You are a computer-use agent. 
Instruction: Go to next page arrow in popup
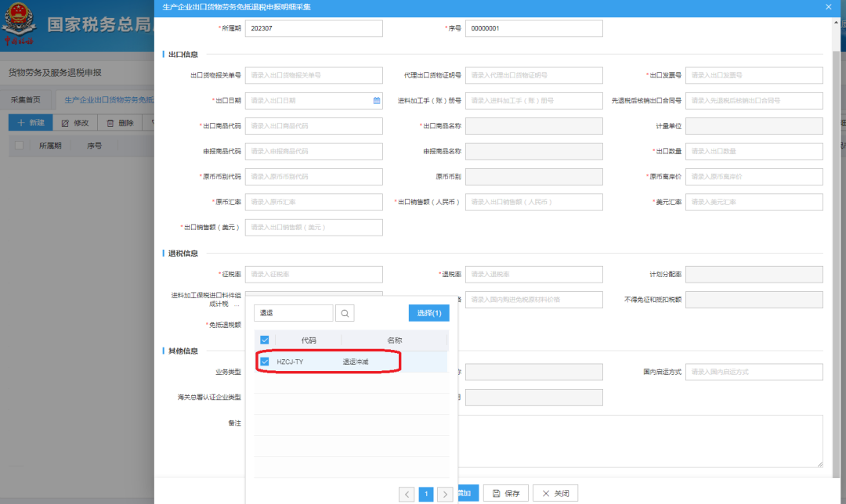coord(445,494)
